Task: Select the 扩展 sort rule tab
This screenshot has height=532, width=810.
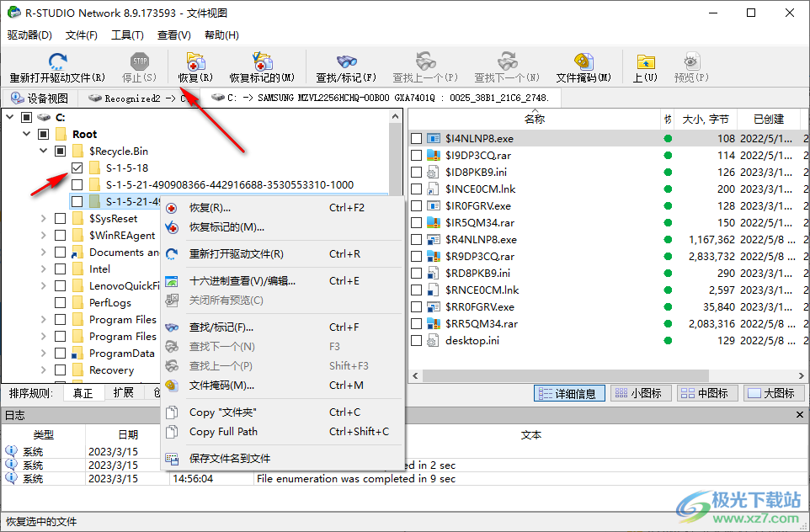Action: (123, 392)
